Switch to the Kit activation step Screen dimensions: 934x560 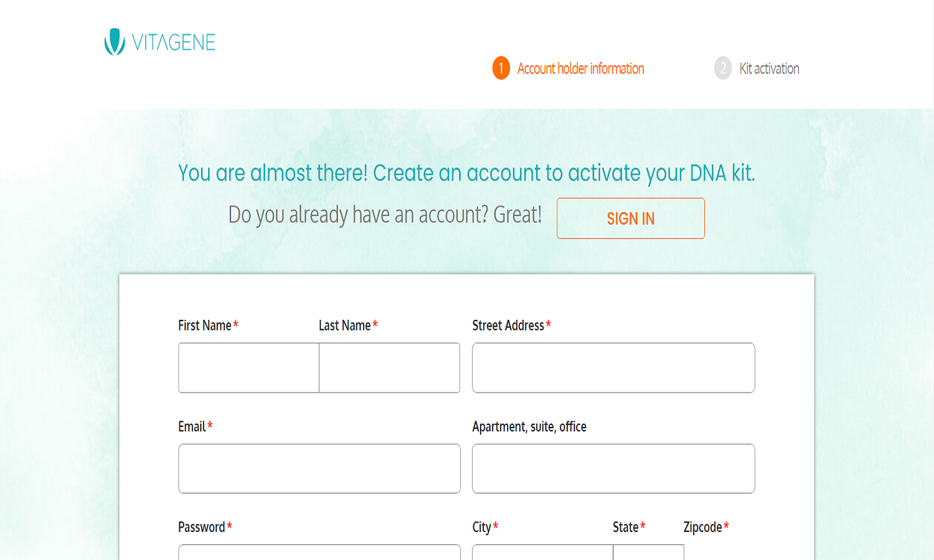tap(768, 68)
